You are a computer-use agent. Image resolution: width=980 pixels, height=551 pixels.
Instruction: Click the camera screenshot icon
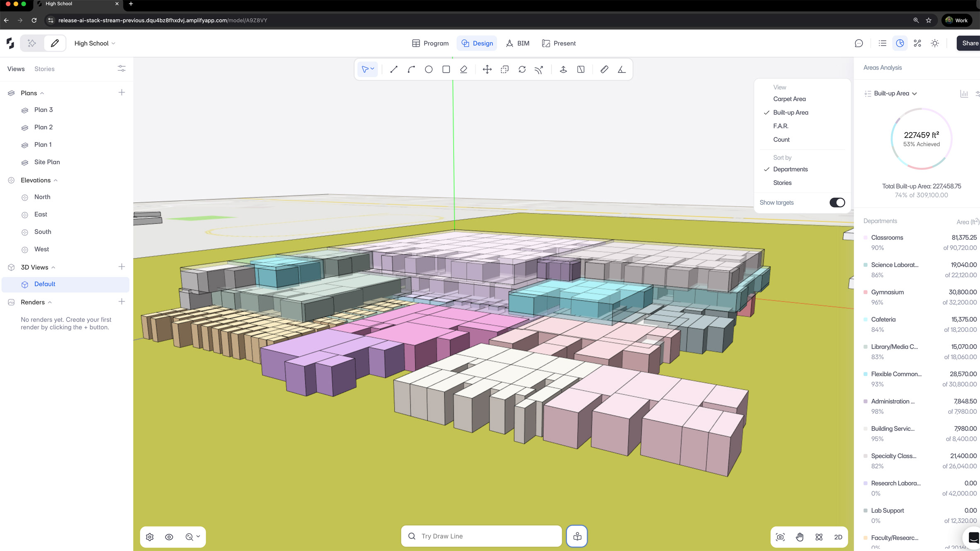coord(780,537)
